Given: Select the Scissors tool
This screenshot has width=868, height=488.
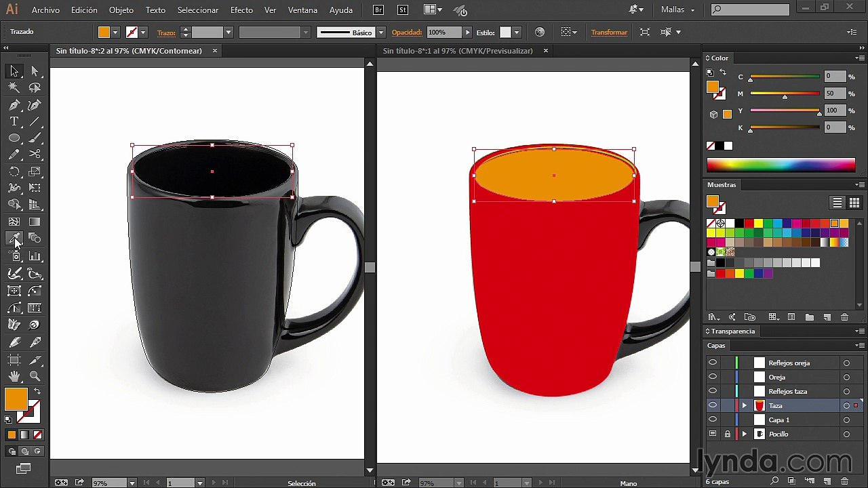Looking at the screenshot, I should coord(35,155).
